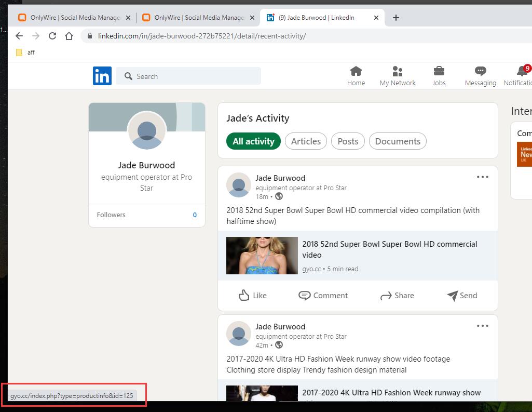Go back with the browser back arrow

(x=19, y=36)
